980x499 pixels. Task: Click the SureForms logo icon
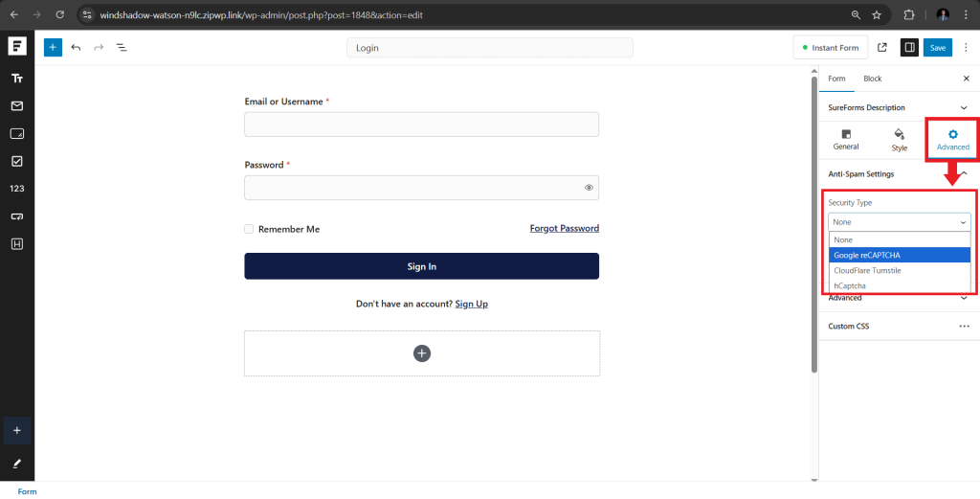point(17,47)
